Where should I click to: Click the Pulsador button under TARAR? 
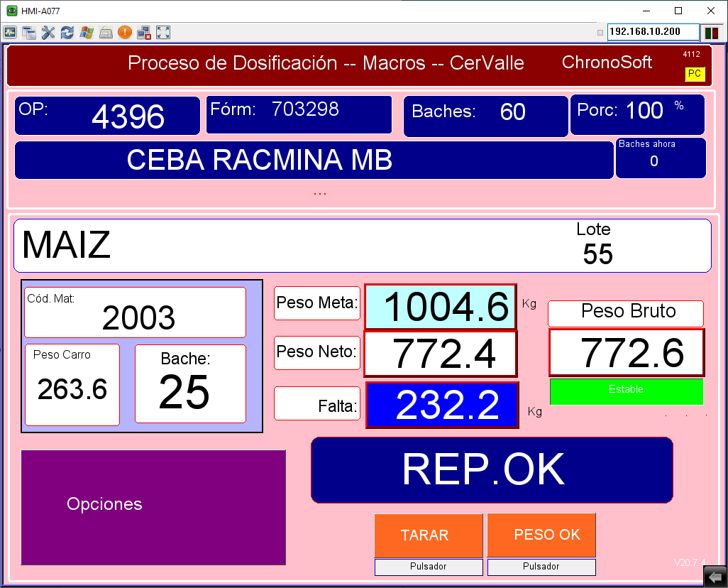pyautogui.click(x=429, y=567)
